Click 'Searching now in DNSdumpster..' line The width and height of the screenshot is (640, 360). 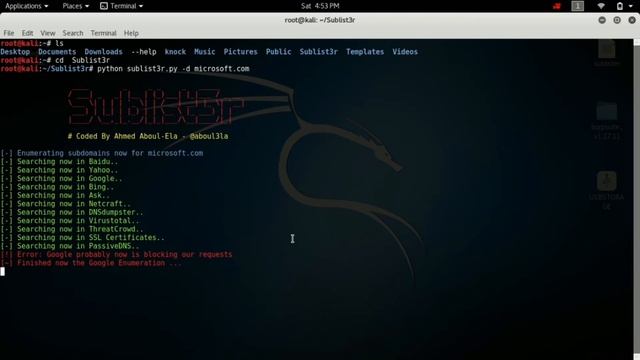72,212
